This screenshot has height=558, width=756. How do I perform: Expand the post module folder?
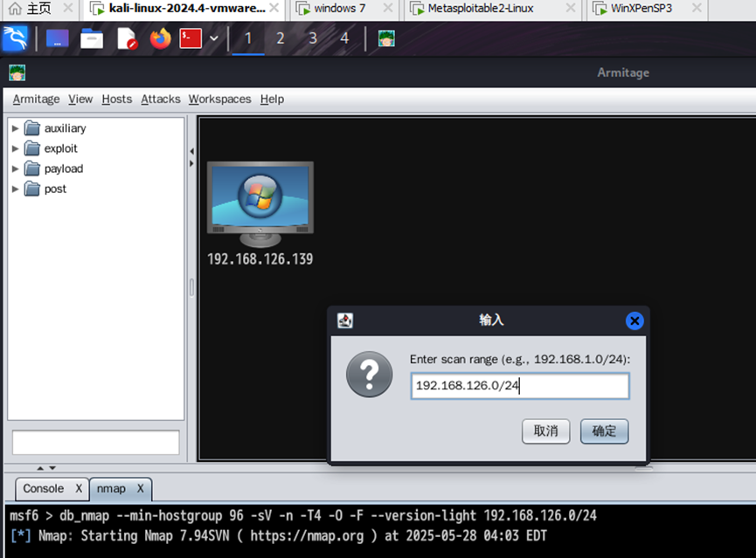coord(15,189)
